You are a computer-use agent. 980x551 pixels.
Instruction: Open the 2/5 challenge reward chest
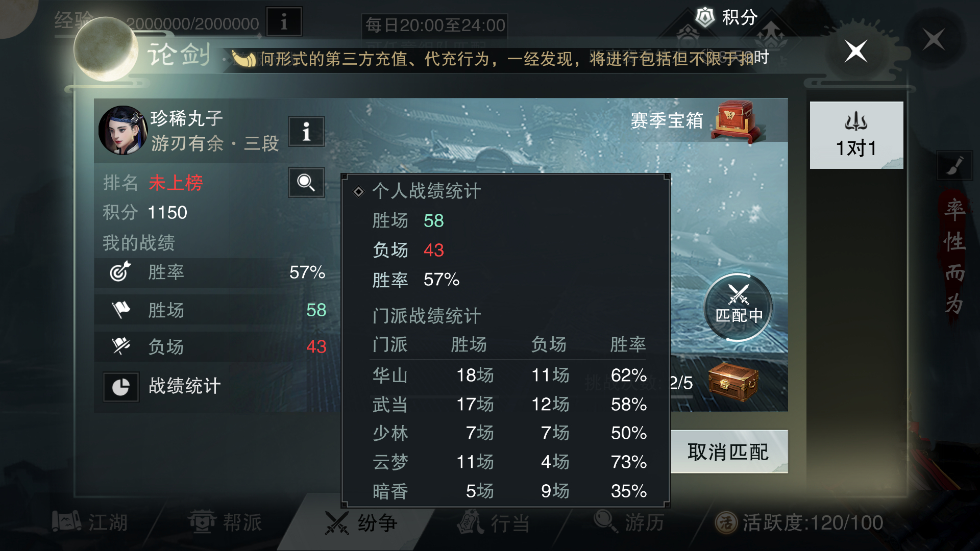pyautogui.click(x=733, y=382)
